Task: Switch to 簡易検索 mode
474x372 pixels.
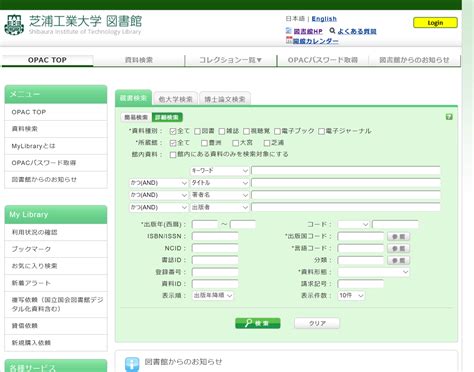Action: tap(136, 117)
